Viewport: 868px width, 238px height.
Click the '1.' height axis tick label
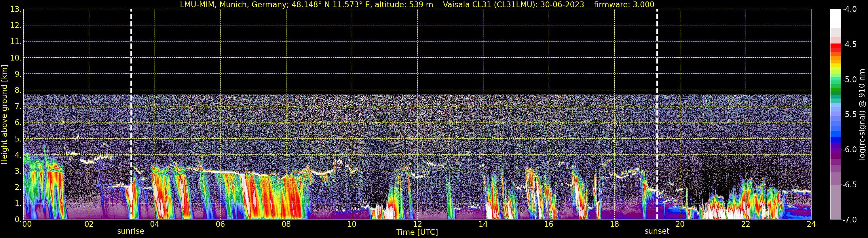pyautogui.click(x=18, y=203)
